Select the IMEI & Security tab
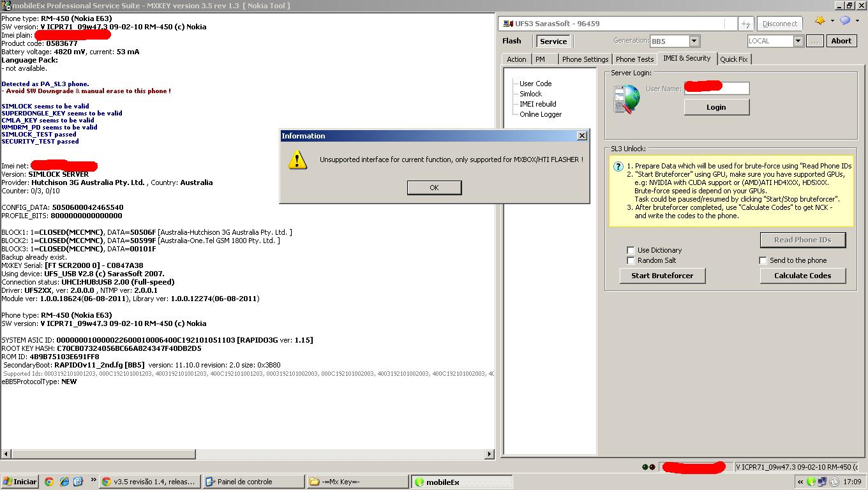This screenshot has width=868, height=490. (x=687, y=58)
